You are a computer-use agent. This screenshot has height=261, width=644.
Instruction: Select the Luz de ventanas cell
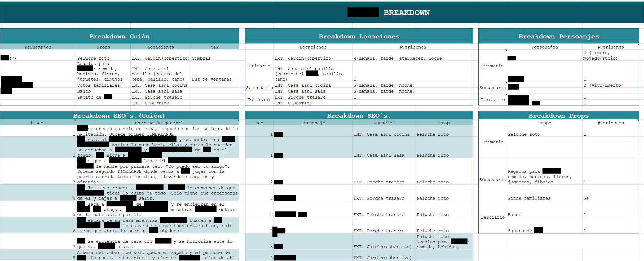[211, 79]
